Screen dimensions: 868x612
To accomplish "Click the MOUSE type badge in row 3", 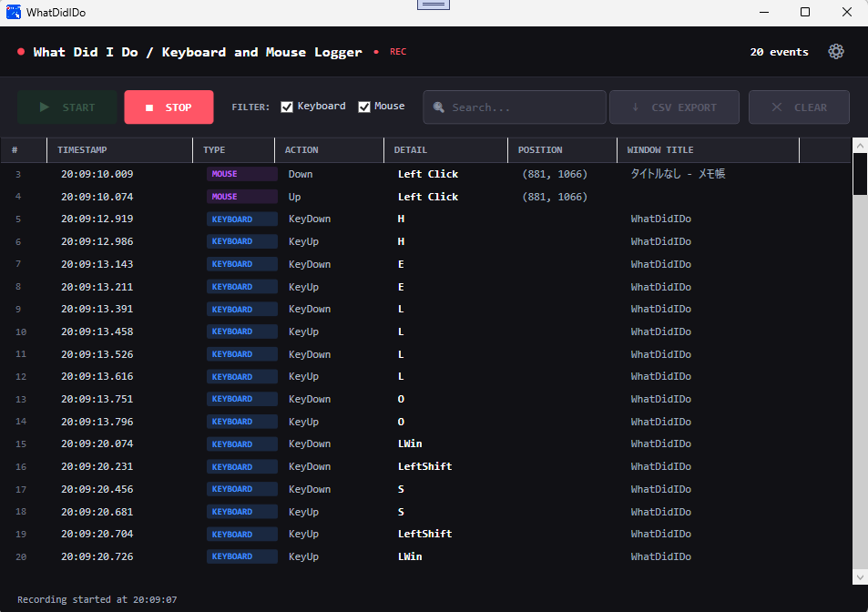I will (242, 174).
